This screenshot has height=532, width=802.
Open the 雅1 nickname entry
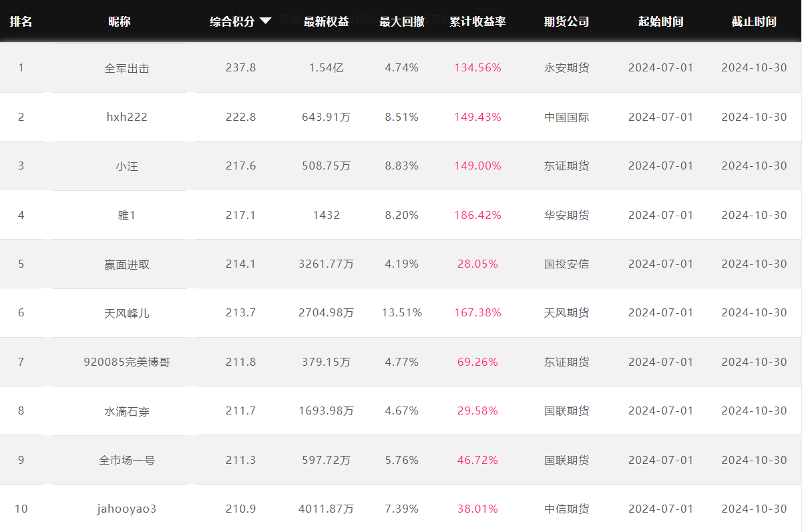tap(127, 215)
